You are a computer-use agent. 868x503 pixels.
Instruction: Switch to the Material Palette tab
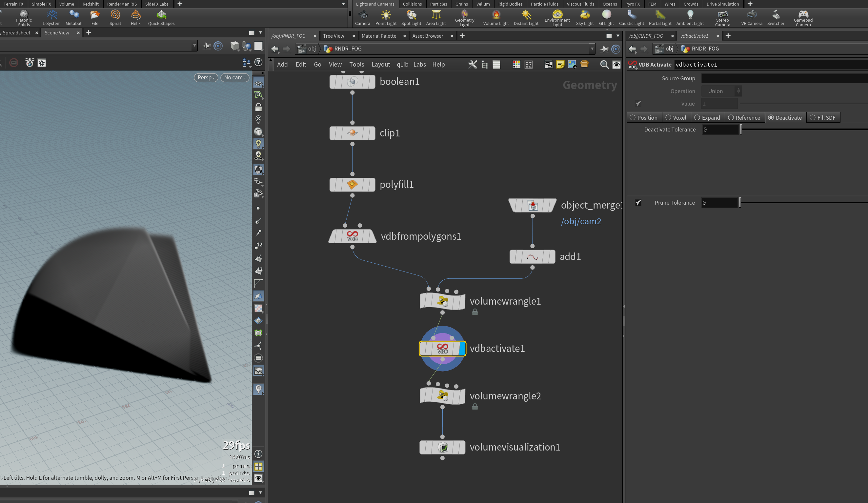click(x=378, y=36)
